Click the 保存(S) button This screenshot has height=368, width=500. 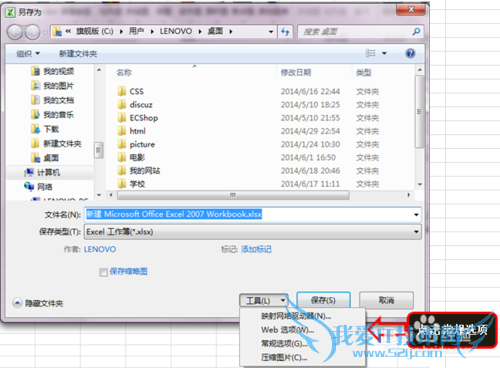[323, 300]
